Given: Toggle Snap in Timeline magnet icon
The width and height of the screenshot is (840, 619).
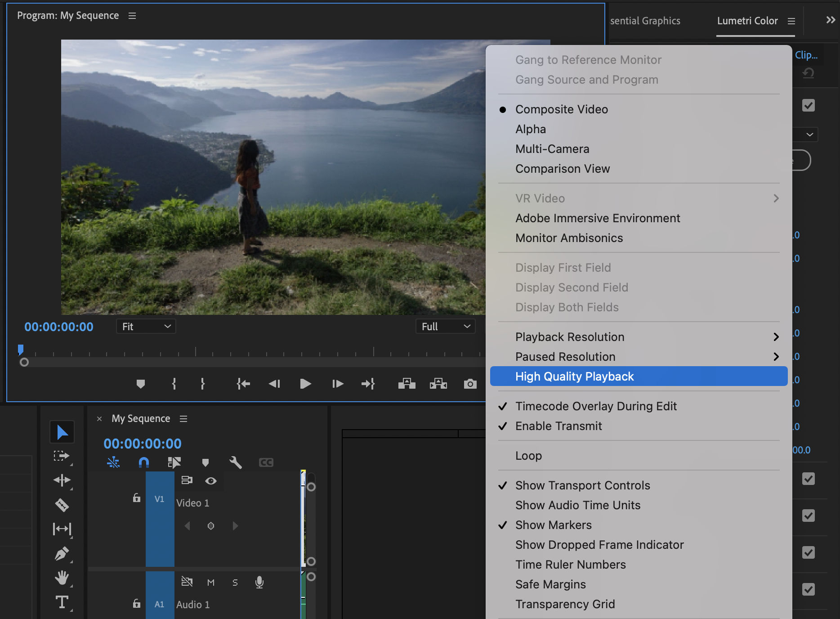Looking at the screenshot, I should point(143,462).
